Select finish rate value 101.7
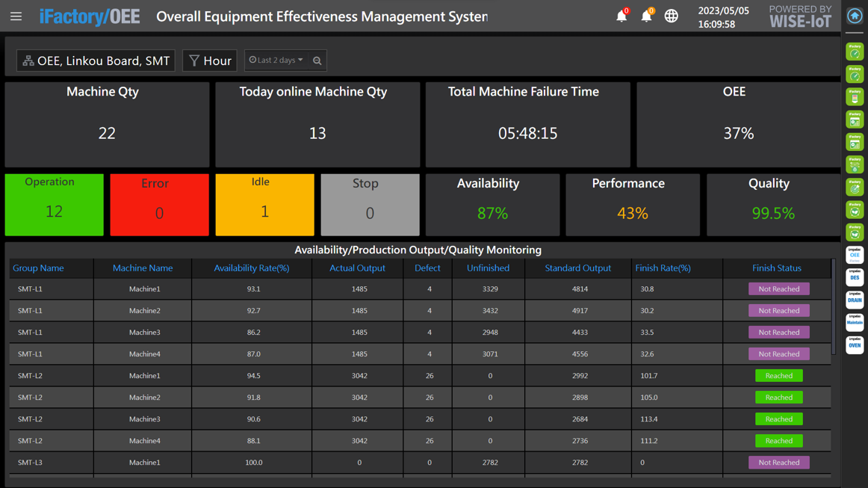Image resolution: width=868 pixels, height=488 pixels. [x=649, y=376]
